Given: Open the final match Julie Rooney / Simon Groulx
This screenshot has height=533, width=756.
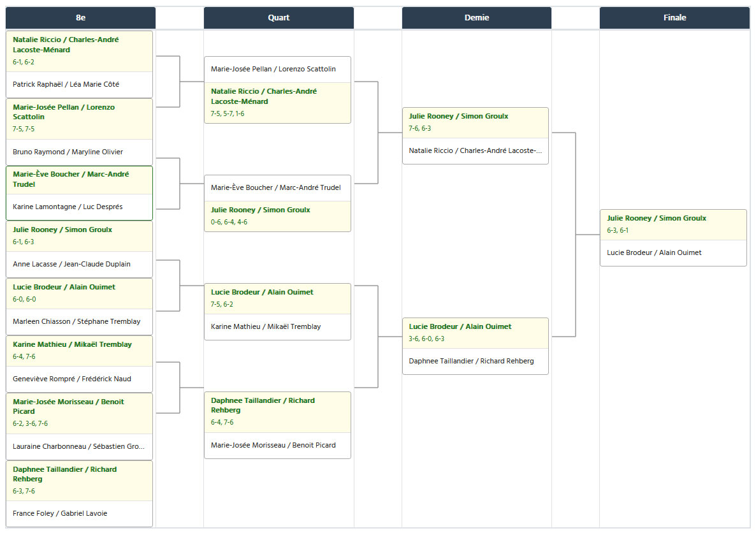Looking at the screenshot, I should (x=673, y=225).
